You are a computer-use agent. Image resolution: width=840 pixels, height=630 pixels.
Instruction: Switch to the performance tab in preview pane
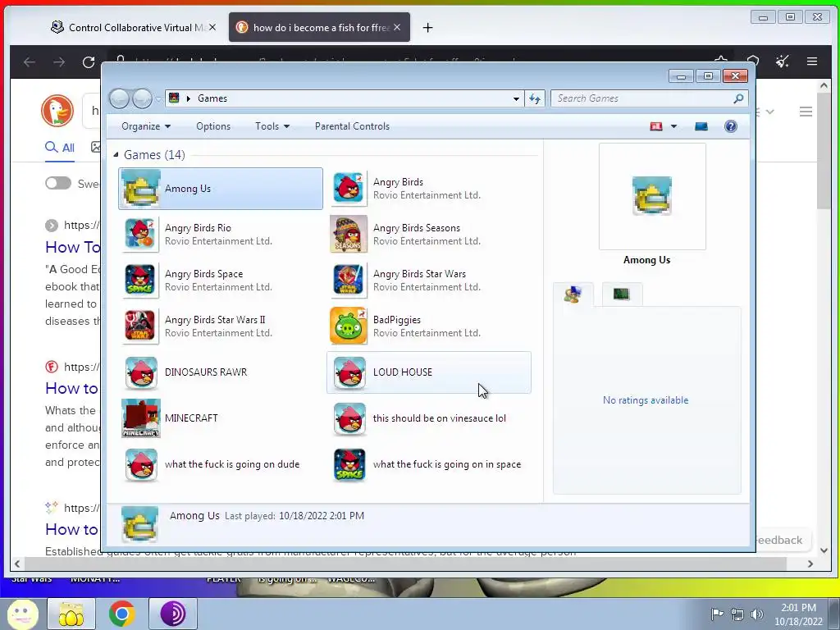click(x=622, y=294)
